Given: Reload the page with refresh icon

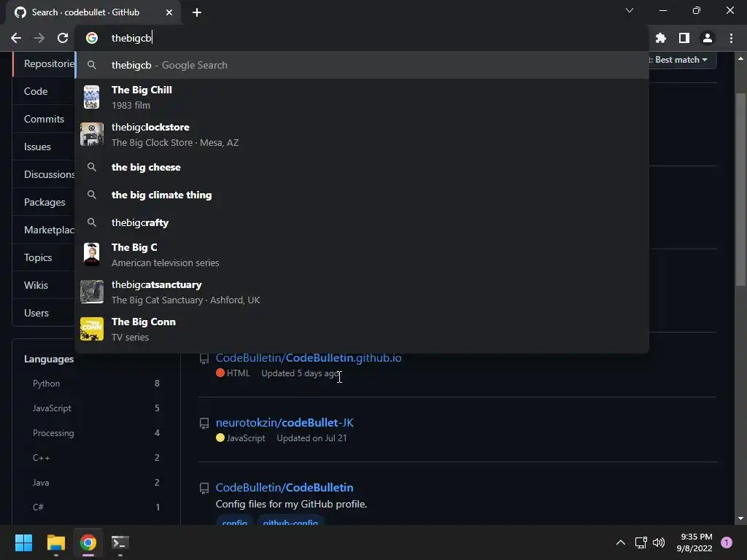Looking at the screenshot, I should pyautogui.click(x=63, y=38).
